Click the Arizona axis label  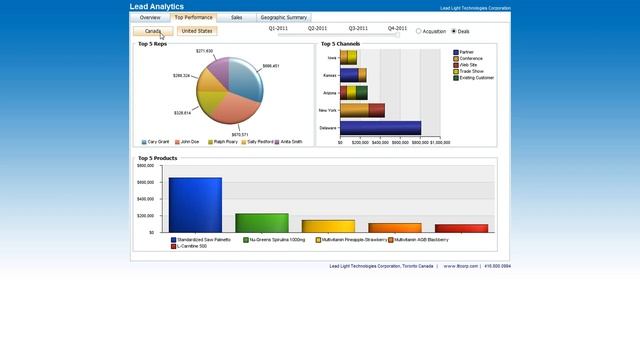[330, 93]
